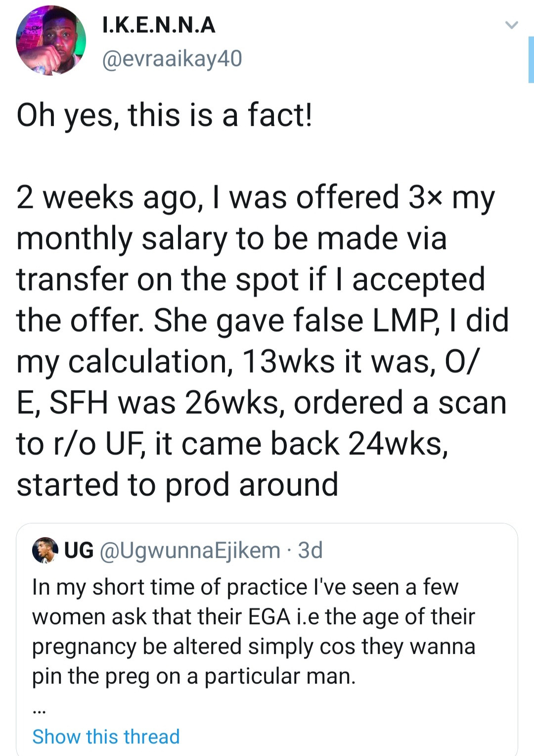This screenshot has width=534, height=756.
Task: Click the I.K.E.N.N.A display name
Action: (x=159, y=25)
